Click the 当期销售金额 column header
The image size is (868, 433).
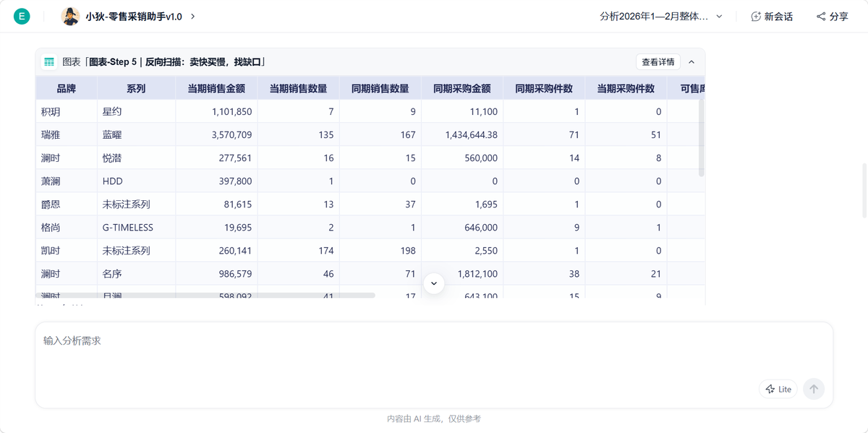[216, 88]
